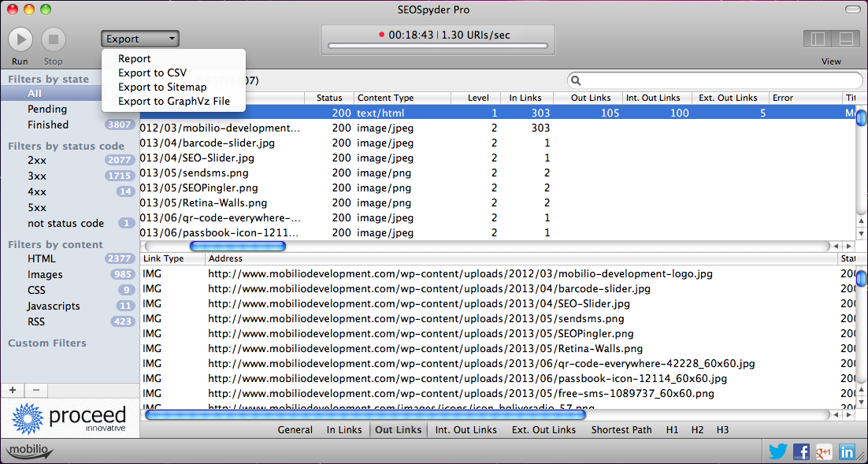This screenshot has width=868, height=464.
Task: Choose Export to CSV
Action: coord(152,72)
